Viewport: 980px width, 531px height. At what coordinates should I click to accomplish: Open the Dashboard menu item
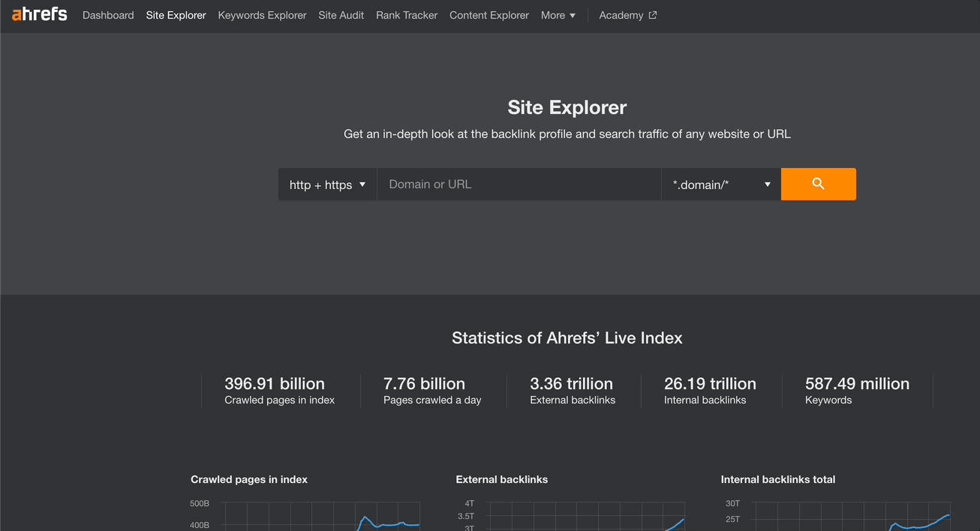(x=108, y=15)
